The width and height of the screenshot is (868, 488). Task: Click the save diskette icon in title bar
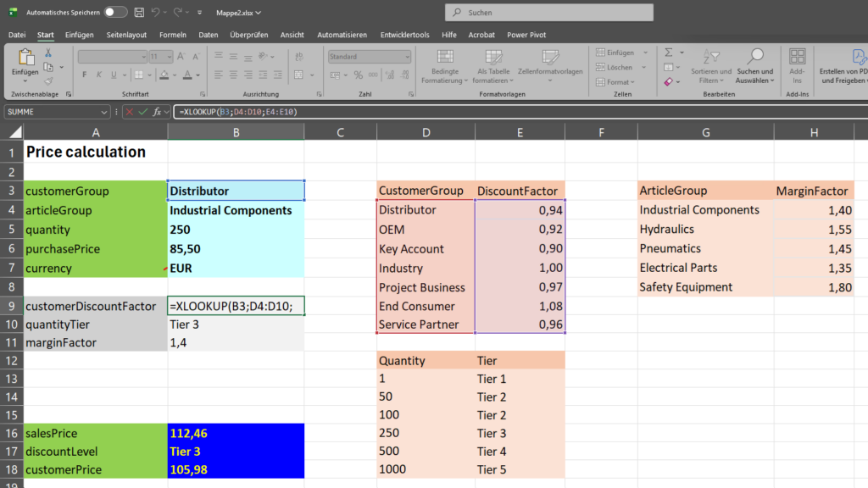(x=140, y=12)
